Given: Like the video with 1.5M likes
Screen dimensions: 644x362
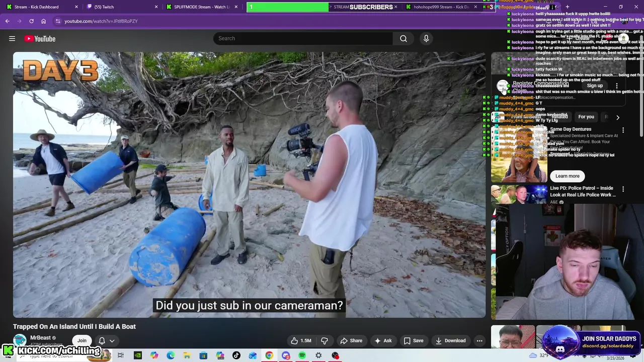Looking at the screenshot, I should point(301,340).
